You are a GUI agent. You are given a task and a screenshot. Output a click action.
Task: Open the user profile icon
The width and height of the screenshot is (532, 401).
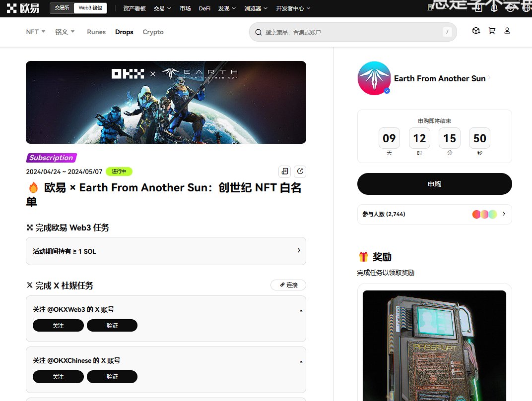point(507,31)
